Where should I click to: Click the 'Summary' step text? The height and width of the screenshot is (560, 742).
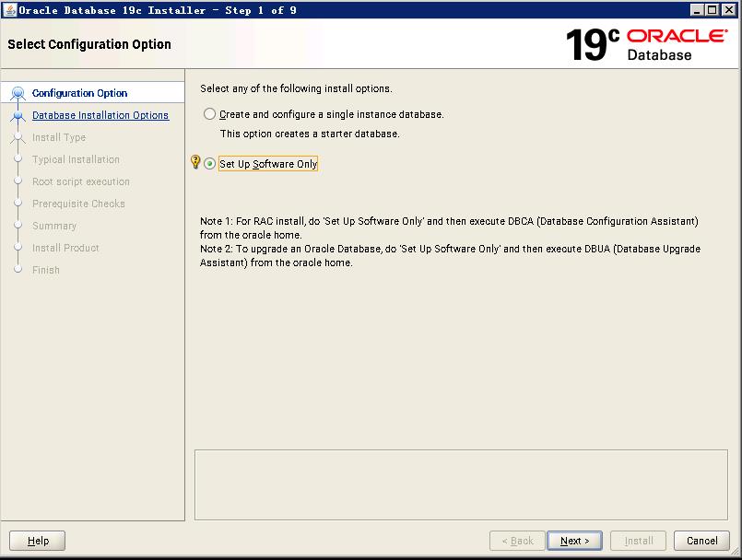[54, 226]
